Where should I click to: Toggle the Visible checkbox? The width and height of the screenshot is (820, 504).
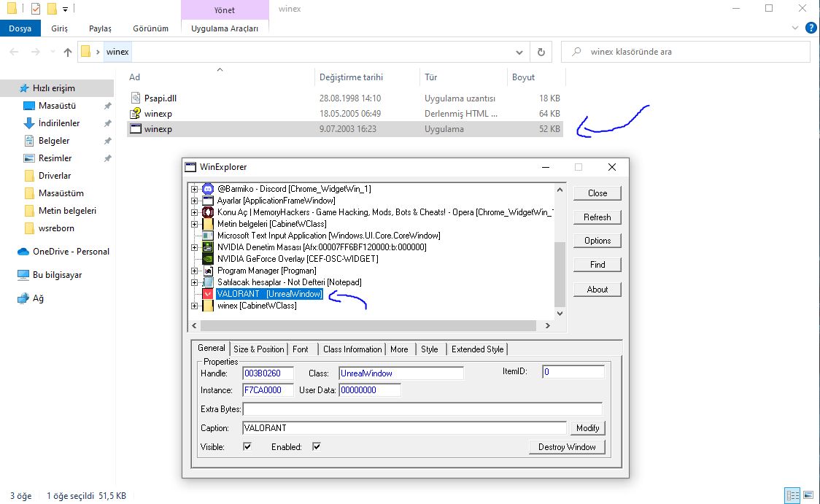click(247, 446)
